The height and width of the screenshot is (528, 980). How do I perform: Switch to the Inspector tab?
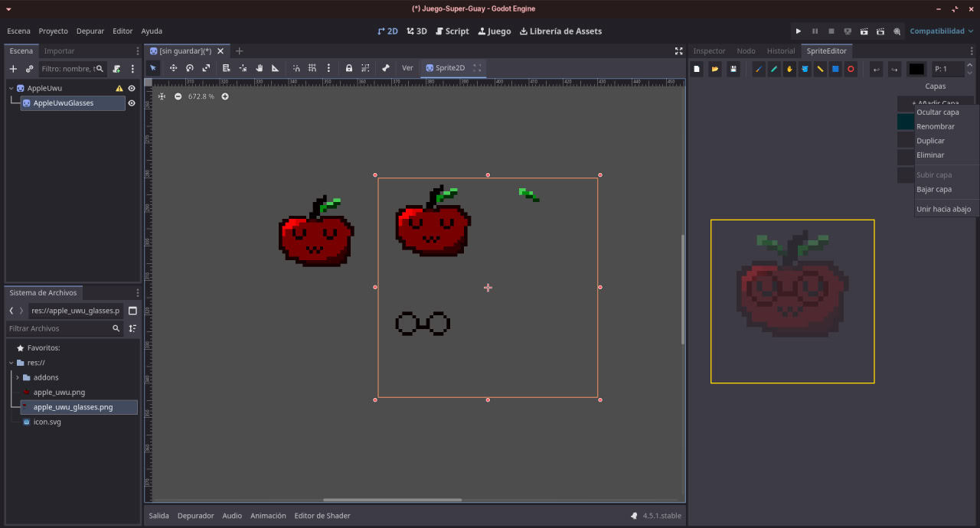pyautogui.click(x=708, y=51)
